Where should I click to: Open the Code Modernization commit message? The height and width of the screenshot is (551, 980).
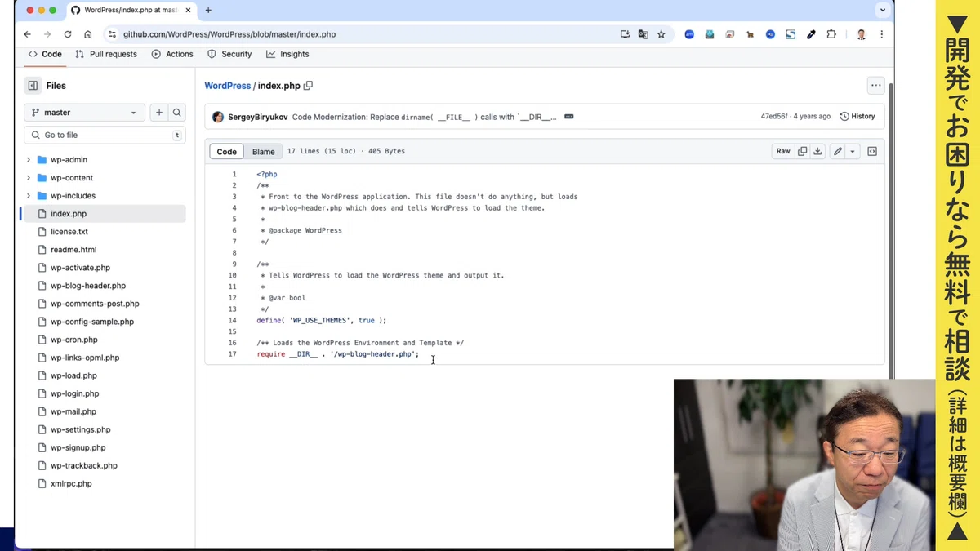pyautogui.click(x=425, y=117)
